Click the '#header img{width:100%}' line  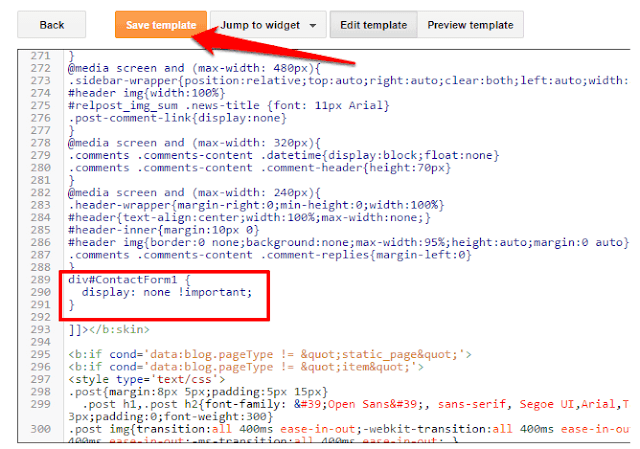(147, 93)
